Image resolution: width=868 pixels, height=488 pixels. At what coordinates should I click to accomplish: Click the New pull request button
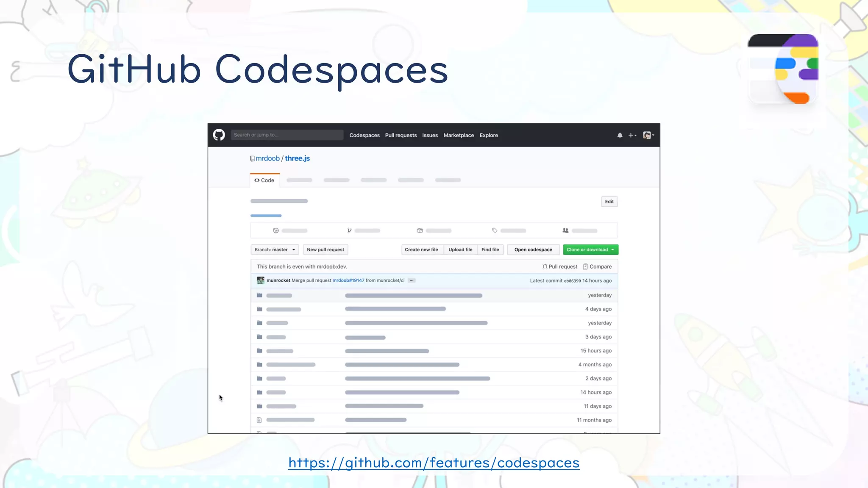pyautogui.click(x=325, y=250)
